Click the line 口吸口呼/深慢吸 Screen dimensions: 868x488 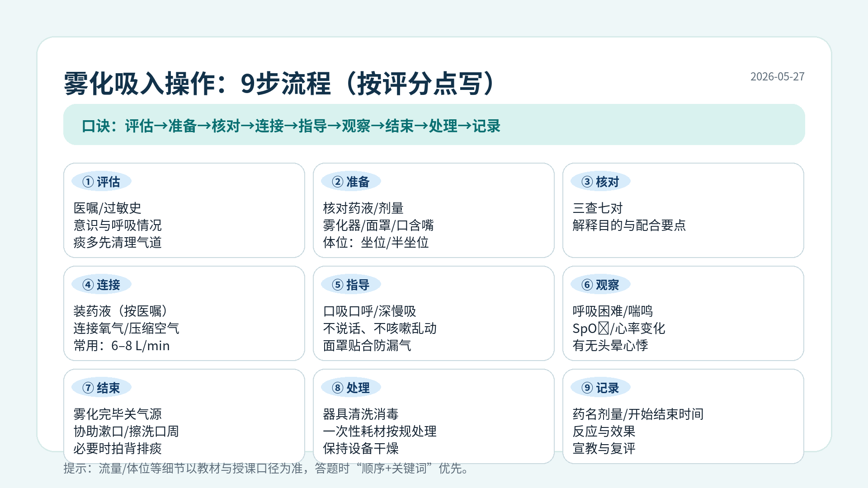(x=369, y=311)
